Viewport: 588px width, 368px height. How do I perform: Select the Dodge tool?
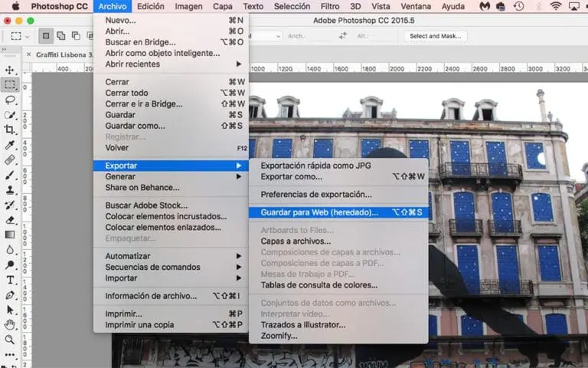(10, 264)
